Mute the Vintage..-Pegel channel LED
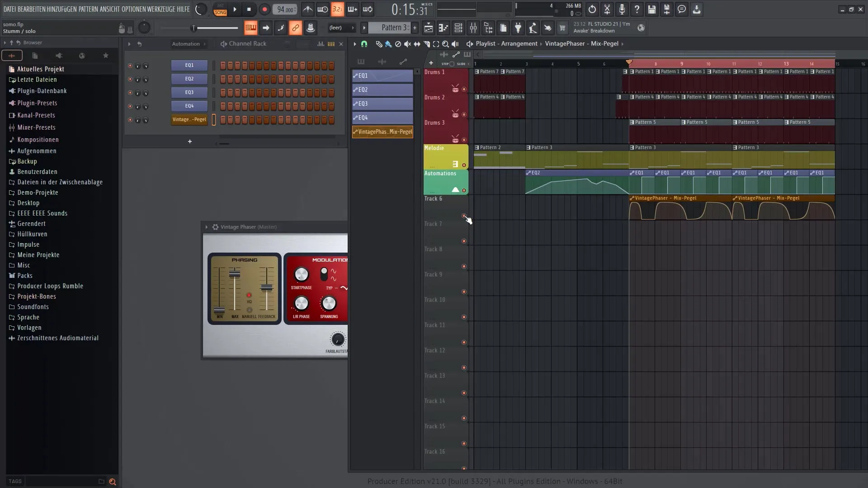The height and width of the screenshot is (488, 868). [x=130, y=120]
